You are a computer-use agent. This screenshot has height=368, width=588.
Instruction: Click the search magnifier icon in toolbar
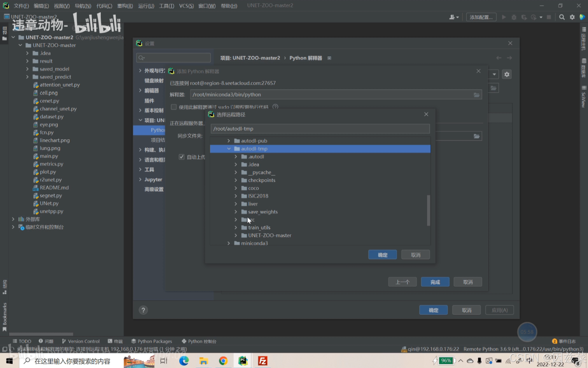(562, 17)
